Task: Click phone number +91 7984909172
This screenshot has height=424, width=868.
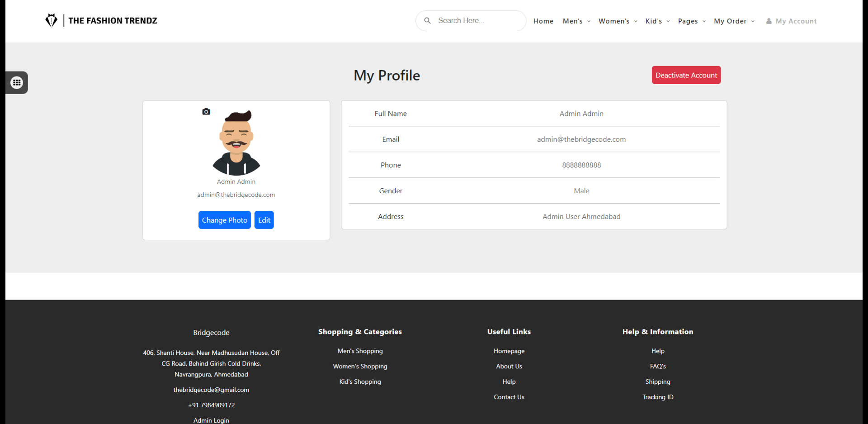Action: [211, 405]
